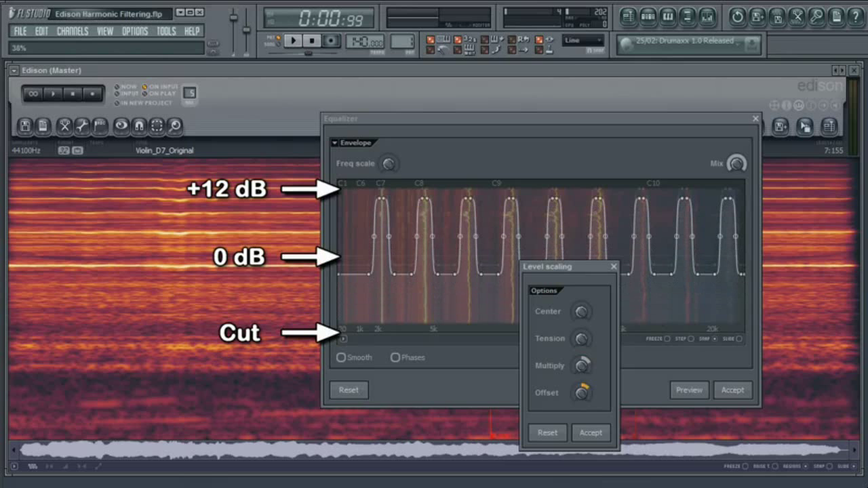
Task: Click the question mark help icon
Action: pyautogui.click(x=856, y=16)
